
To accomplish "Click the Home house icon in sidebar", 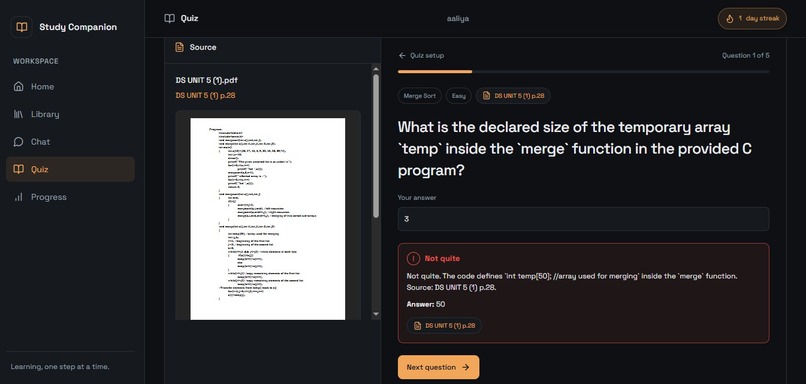I will [19, 86].
